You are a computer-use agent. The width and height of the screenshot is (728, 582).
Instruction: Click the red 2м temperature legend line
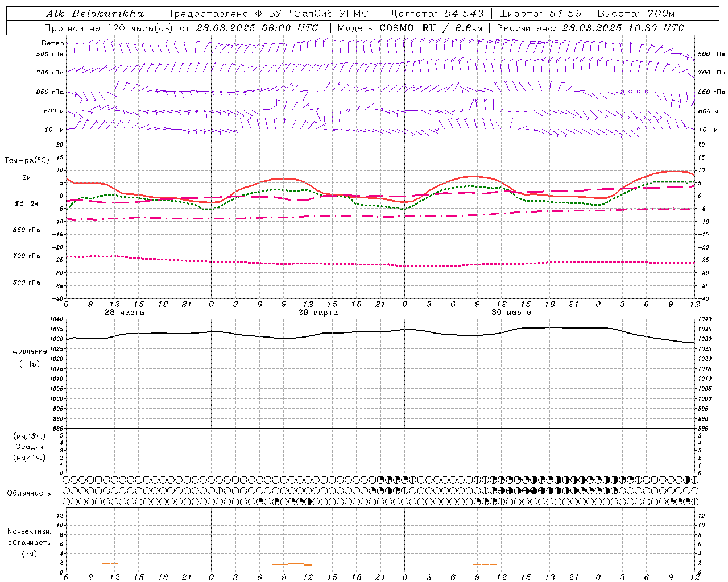(26, 184)
